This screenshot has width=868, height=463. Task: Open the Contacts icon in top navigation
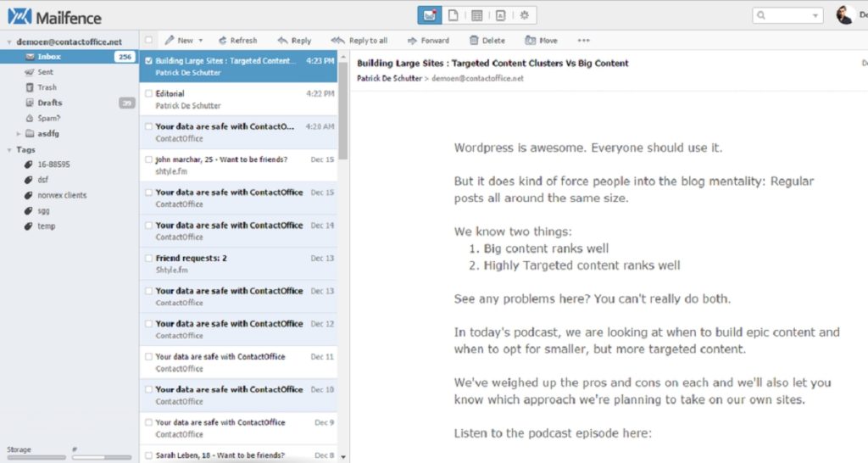[501, 15]
